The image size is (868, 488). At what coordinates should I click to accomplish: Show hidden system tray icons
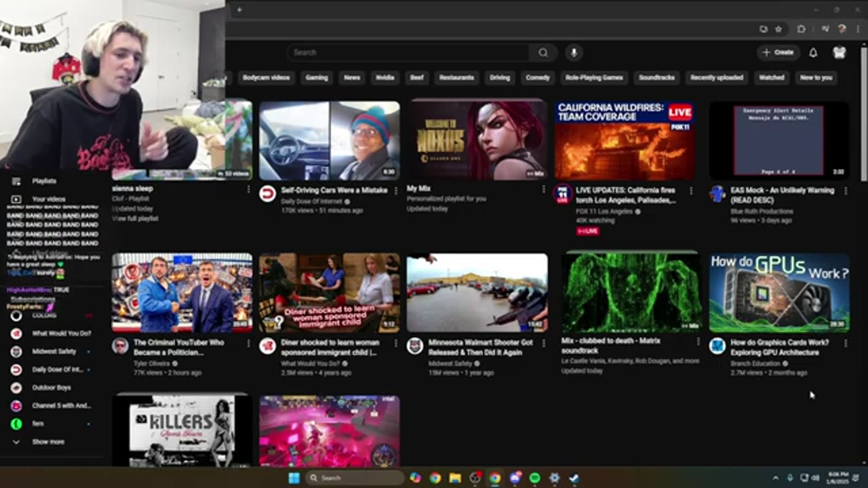776,478
